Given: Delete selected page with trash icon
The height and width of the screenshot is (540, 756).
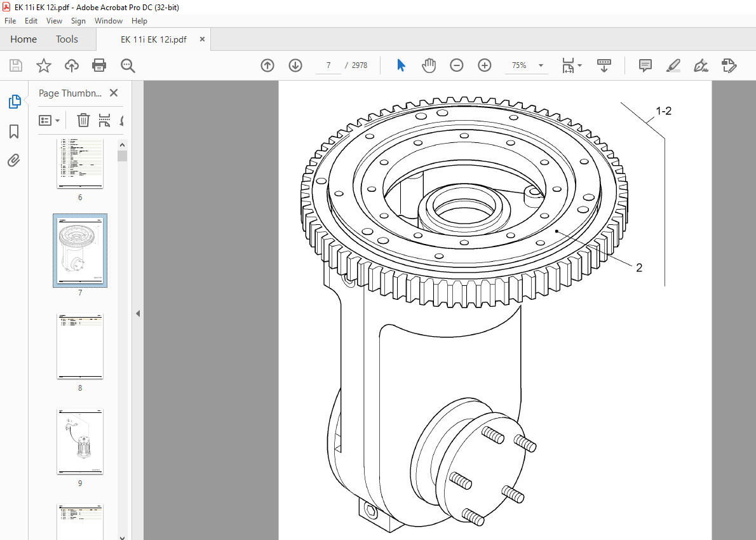Looking at the screenshot, I should pyautogui.click(x=83, y=120).
